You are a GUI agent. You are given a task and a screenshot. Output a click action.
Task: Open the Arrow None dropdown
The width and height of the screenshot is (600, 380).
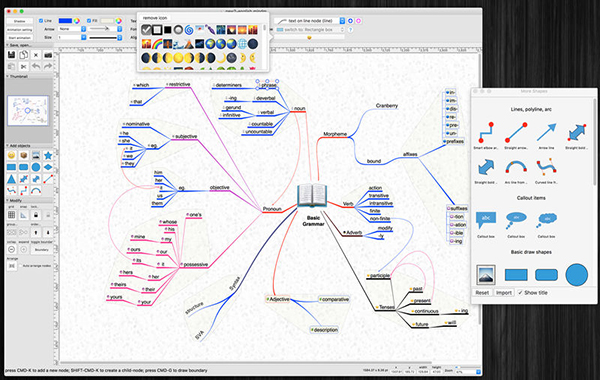[x=72, y=29]
